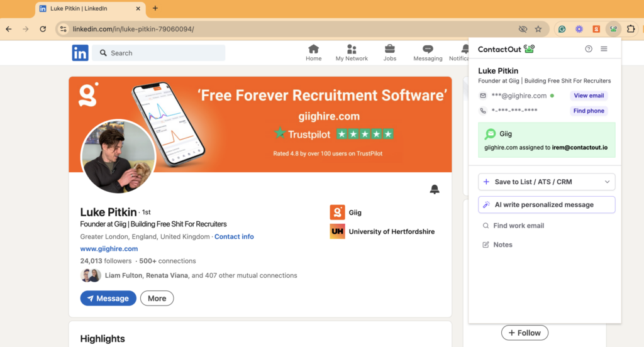Click Find work email

click(x=513, y=226)
